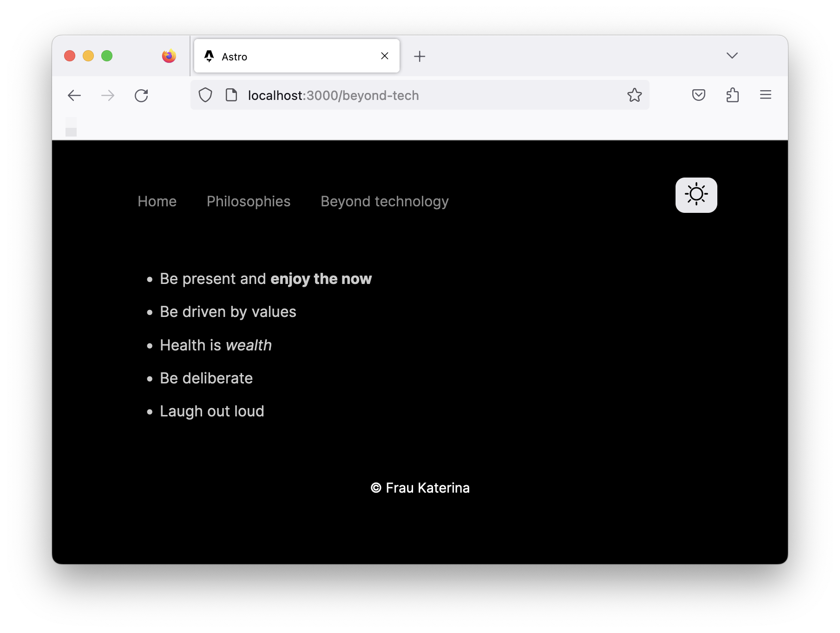Navigate to the Philosophies page

pyautogui.click(x=248, y=201)
